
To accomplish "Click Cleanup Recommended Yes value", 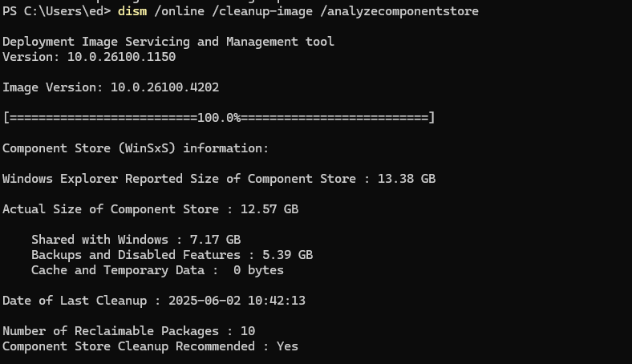I will tap(287, 346).
